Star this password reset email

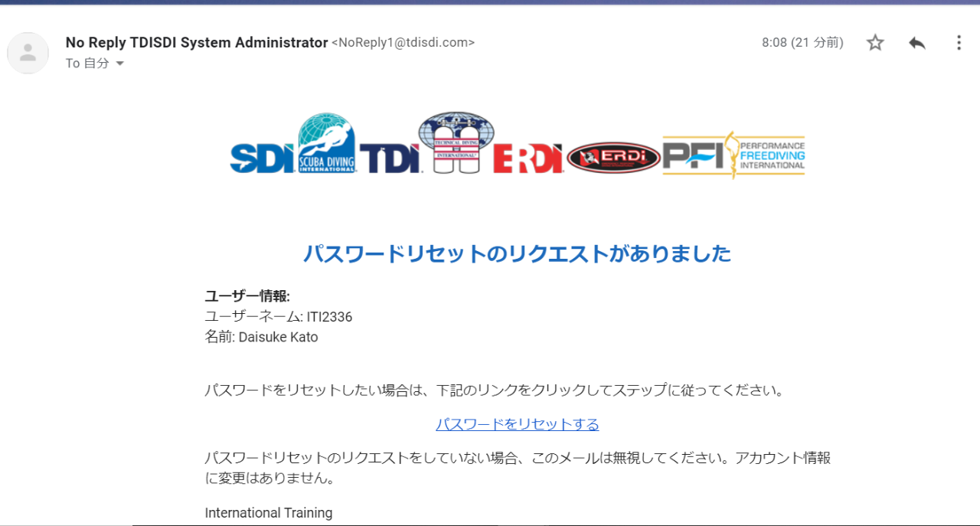(875, 43)
